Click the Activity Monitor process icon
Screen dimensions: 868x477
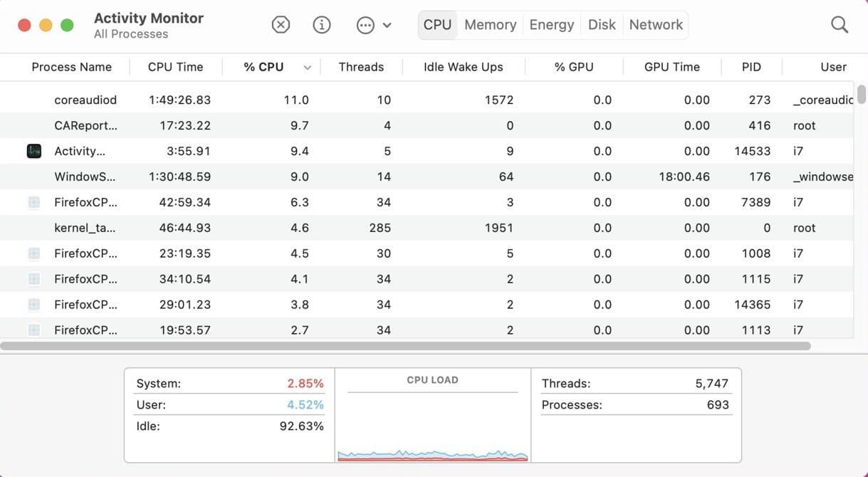(x=33, y=151)
